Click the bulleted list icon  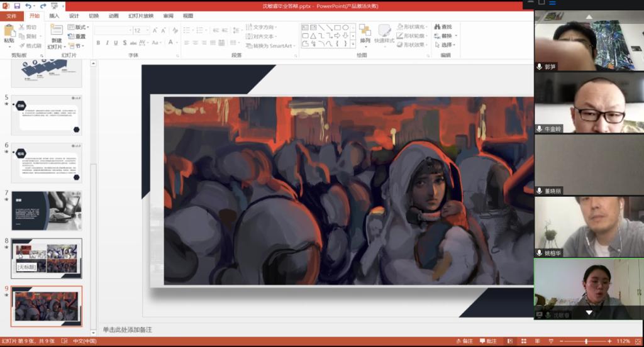tap(187, 30)
